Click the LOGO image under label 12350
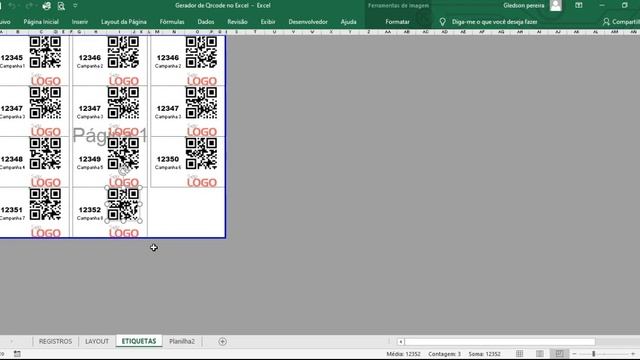The width and height of the screenshot is (640, 360). 202,181
